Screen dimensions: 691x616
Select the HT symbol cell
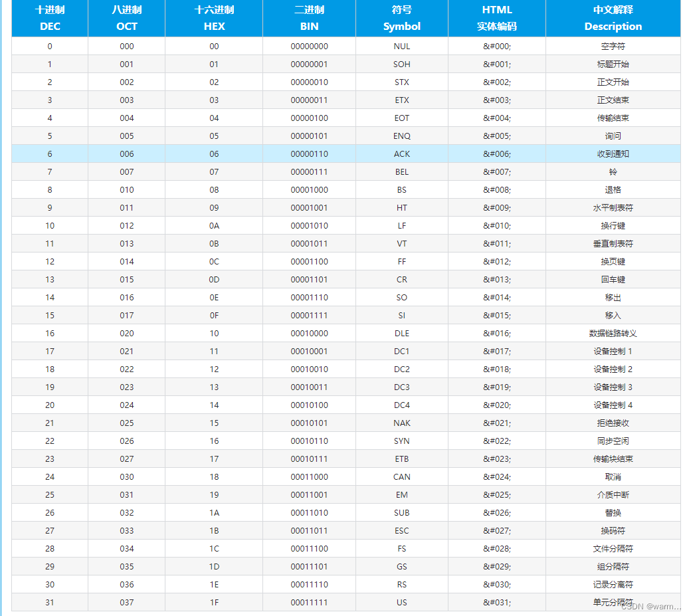coord(402,208)
